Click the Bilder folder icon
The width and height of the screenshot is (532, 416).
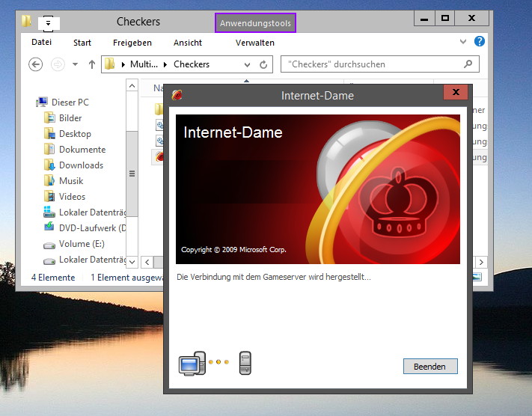[x=49, y=117]
